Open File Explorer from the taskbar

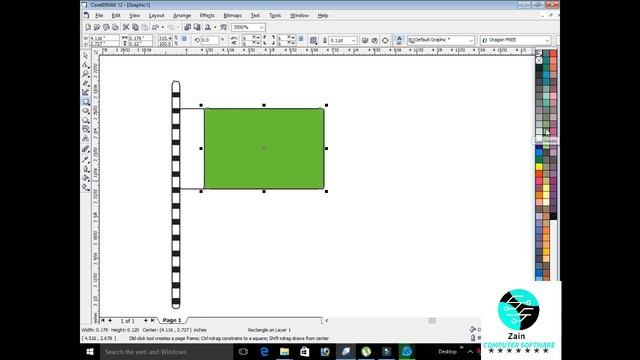click(x=284, y=351)
